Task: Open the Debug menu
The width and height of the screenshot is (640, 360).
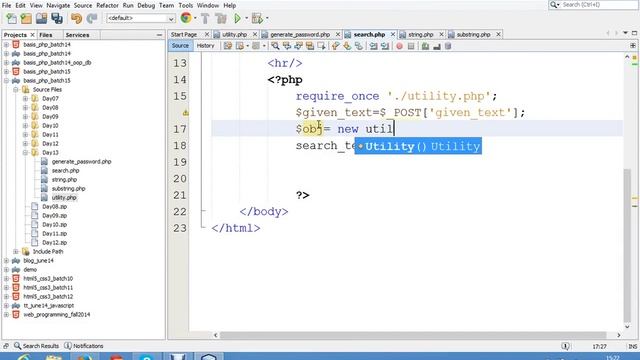Action: coord(146,6)
